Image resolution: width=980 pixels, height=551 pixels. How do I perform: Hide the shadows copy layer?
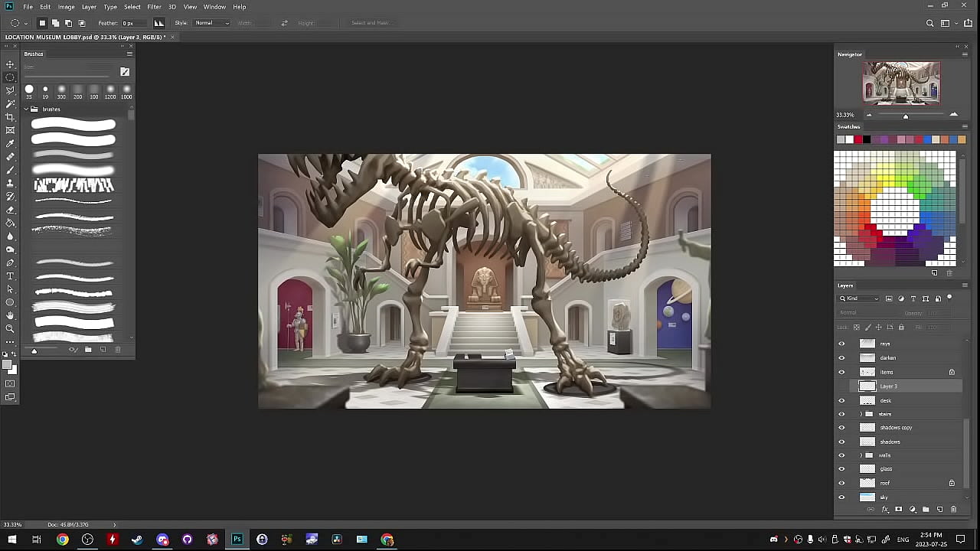(841, 427)
